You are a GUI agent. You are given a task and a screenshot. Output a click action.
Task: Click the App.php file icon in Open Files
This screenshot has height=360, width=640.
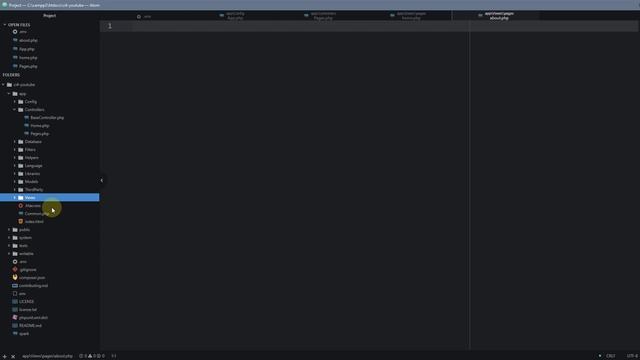15,49
